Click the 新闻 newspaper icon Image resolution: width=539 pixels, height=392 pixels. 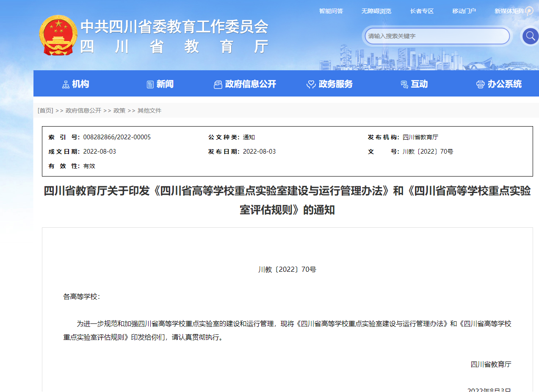(x=150, y=84)
